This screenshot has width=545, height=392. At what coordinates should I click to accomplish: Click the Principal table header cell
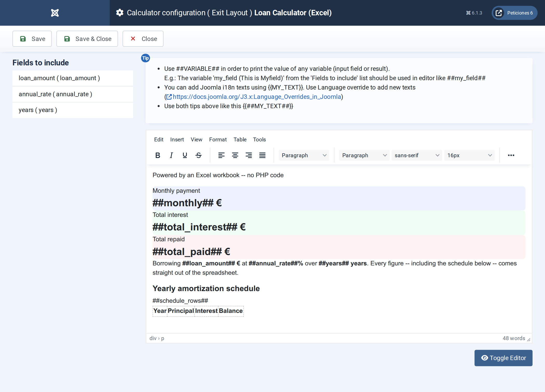tap(181, 311)
